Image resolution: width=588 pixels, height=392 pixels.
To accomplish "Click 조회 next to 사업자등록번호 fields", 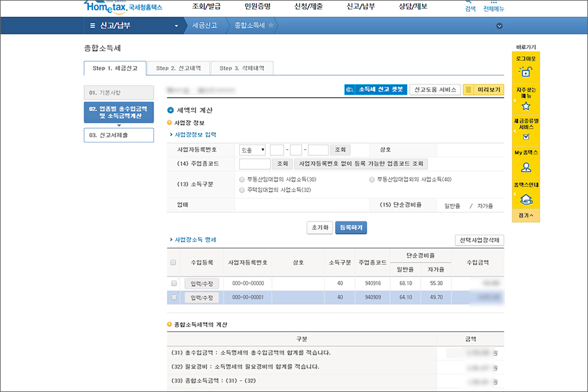I will click(x=340, y=150).
